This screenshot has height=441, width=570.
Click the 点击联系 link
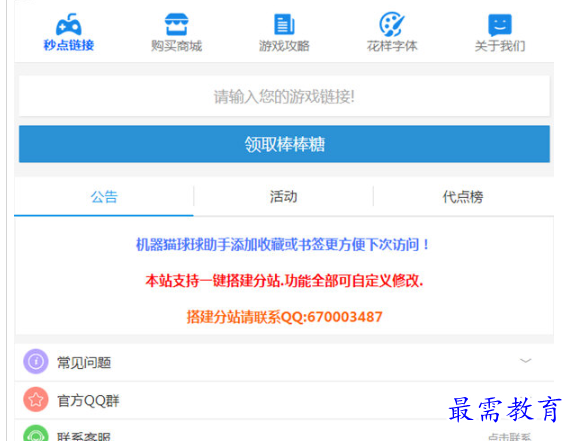pyautogui.click(x=510, y=437)
